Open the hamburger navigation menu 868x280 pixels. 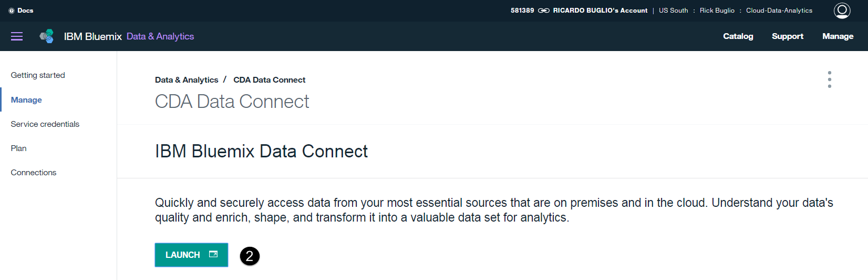(17, 36)
